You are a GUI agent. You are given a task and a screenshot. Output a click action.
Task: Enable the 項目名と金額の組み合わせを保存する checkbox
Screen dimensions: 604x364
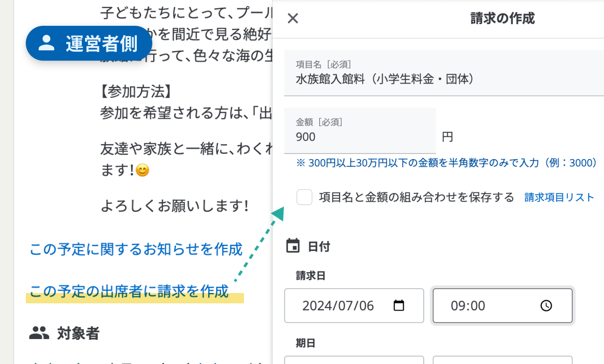(305, 197)
